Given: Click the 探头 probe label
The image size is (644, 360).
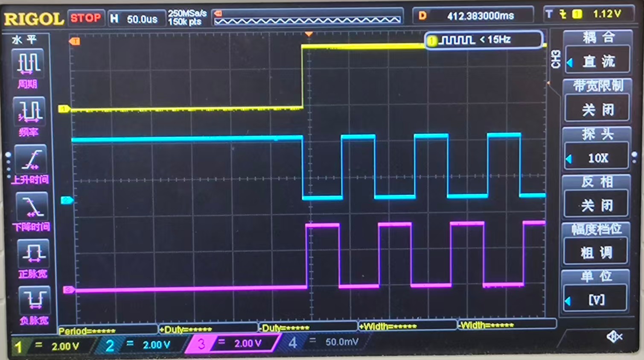Looking at the screenshot, I should [597, 135].
